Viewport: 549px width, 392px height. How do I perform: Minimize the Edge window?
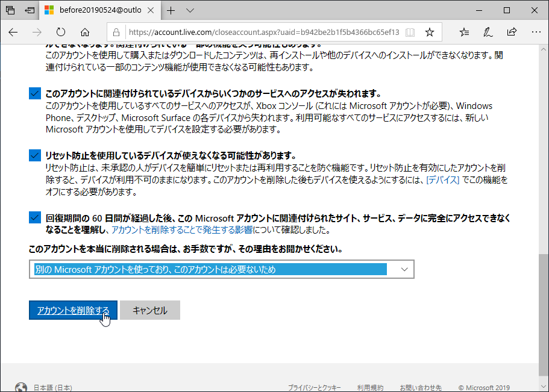click(479, 10)
